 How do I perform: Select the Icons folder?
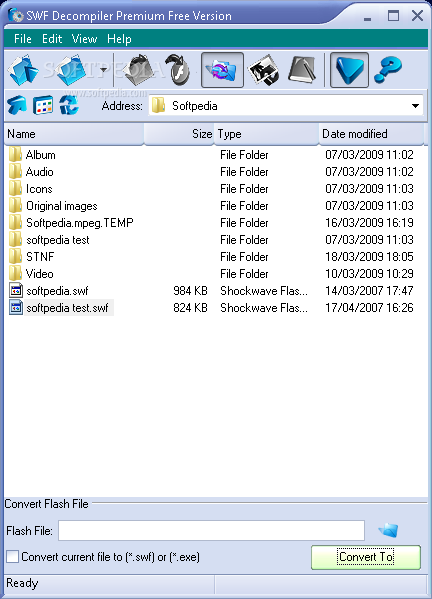(39, 189)
